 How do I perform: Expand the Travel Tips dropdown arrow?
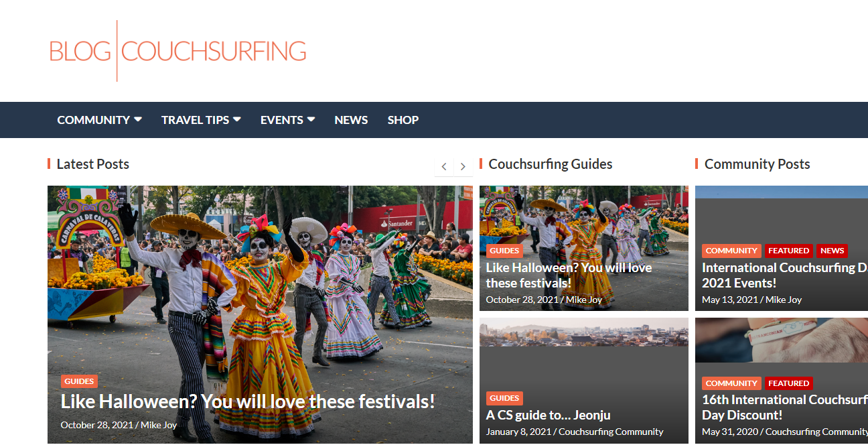pos(236,119)
